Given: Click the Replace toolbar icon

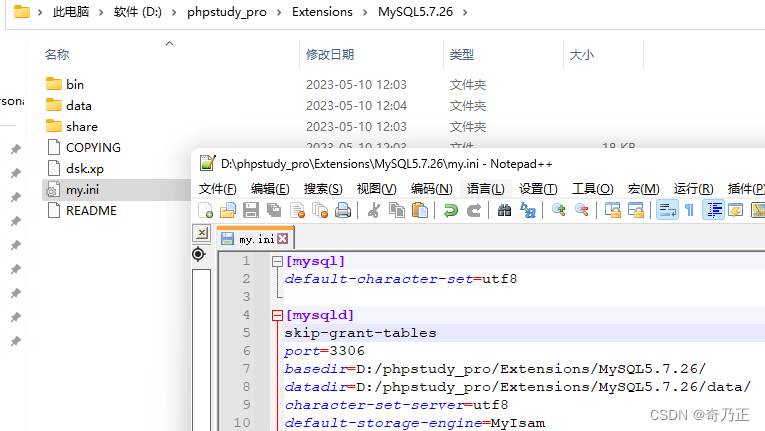Looking at the screenshot, I should click(528, 210).
